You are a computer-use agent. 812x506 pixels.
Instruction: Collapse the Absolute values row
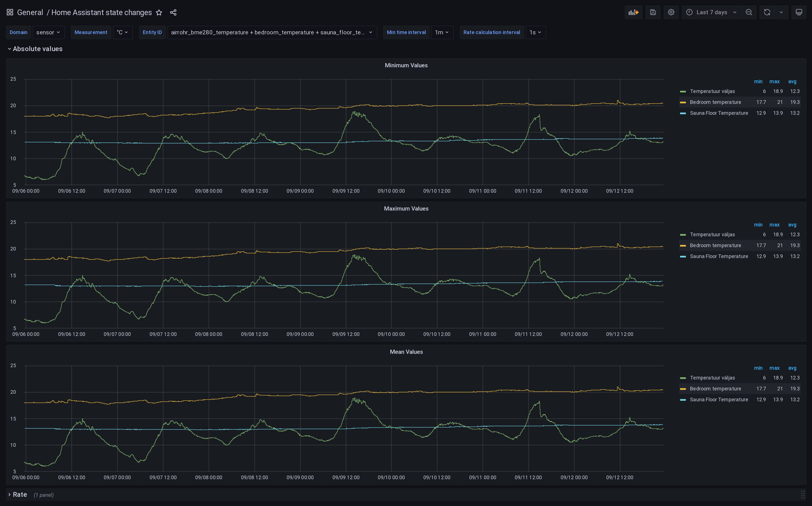35,49
